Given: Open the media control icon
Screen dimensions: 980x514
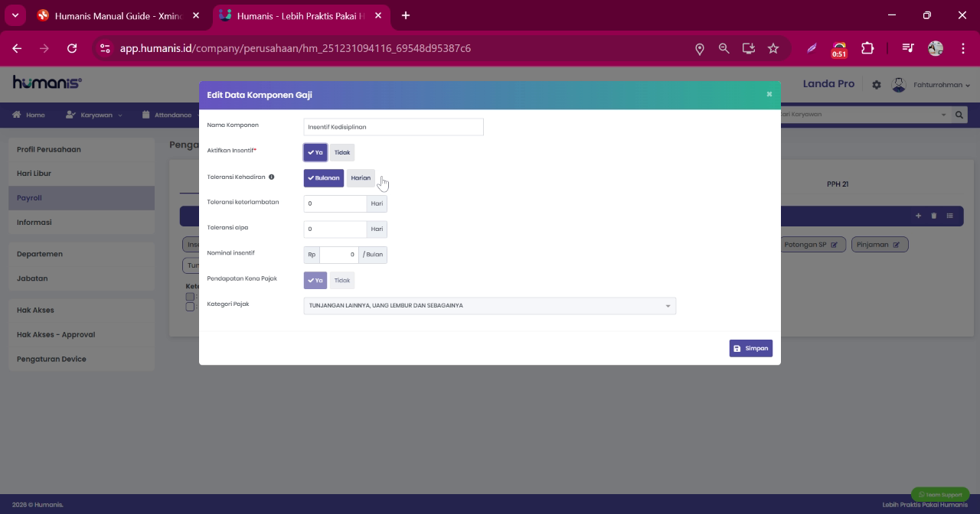Looking at the screenshot, I should [908, 48].
